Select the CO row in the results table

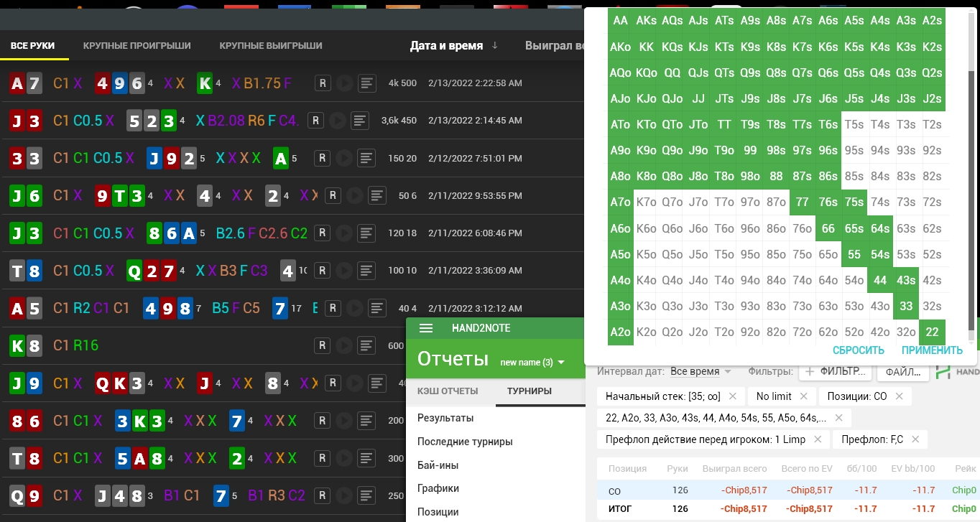788,490
